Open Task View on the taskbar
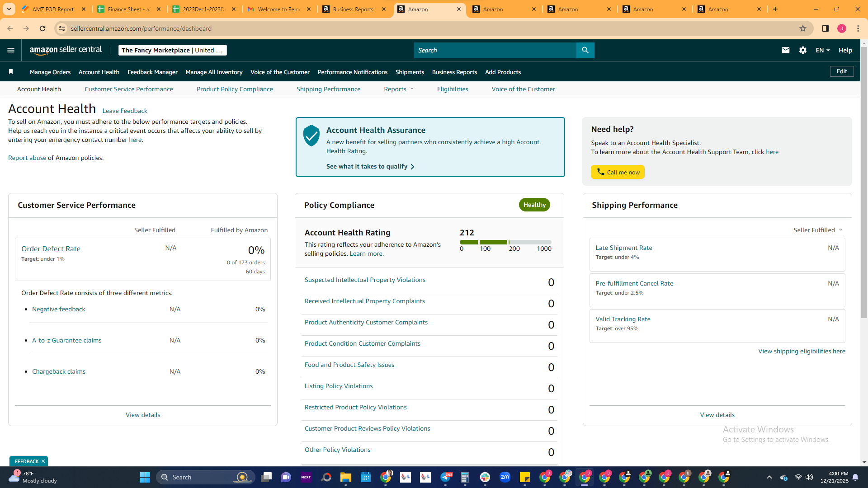 click(x=266, y=477)
